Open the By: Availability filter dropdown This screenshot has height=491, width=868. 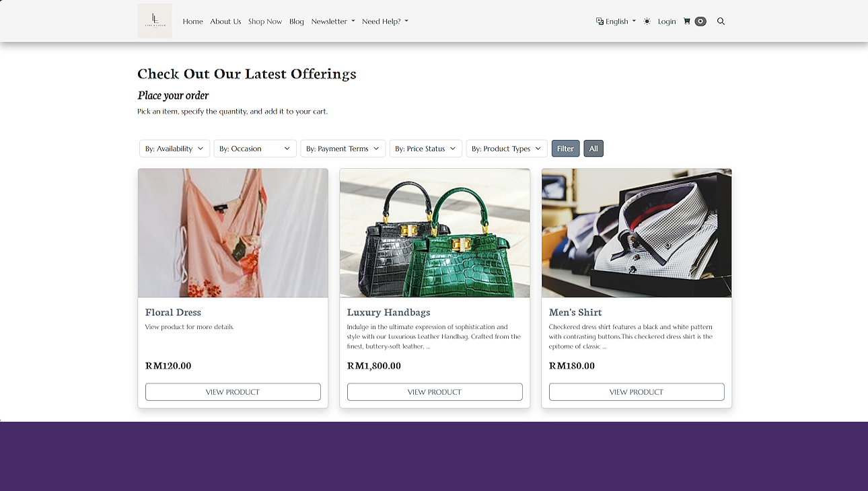click(x=174, y=149)
